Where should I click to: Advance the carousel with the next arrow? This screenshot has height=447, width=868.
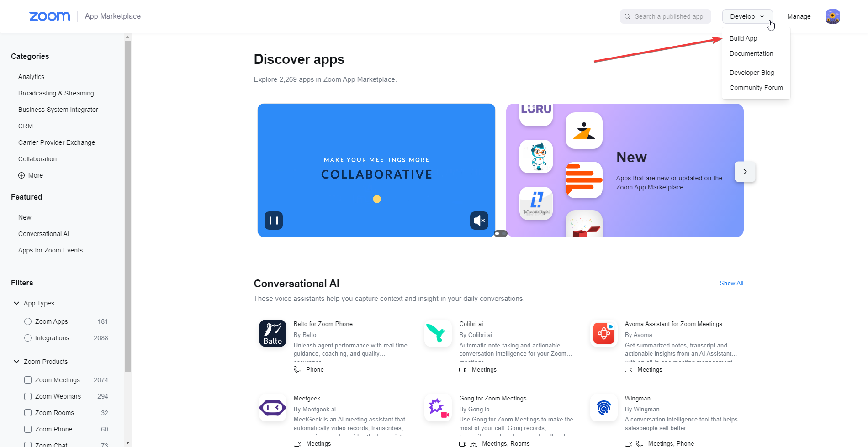[745, 172]
